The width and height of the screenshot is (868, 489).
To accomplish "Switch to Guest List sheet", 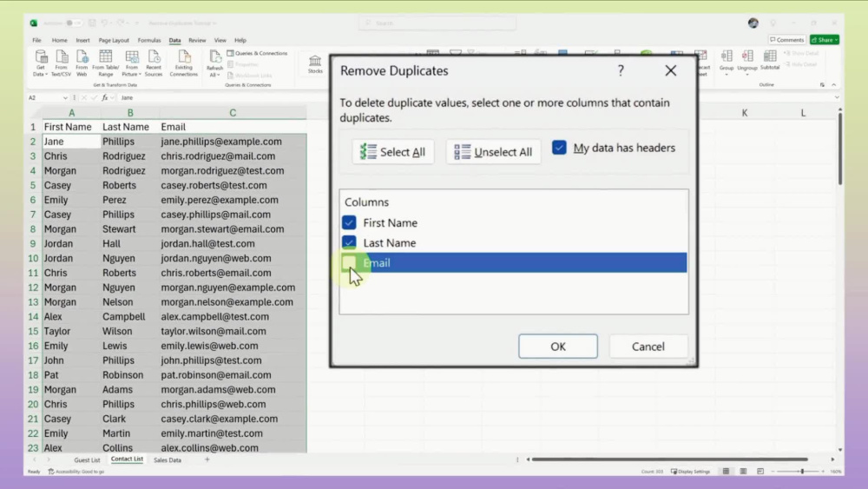I will [87, 459].
